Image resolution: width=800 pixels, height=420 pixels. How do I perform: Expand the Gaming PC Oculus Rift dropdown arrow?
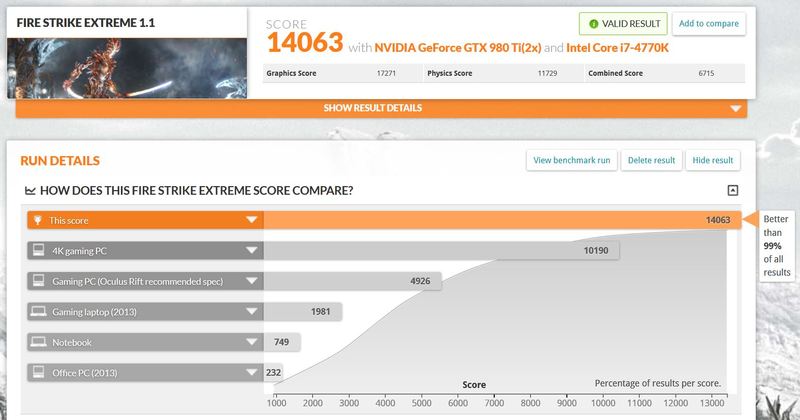(x=252, y=281)
